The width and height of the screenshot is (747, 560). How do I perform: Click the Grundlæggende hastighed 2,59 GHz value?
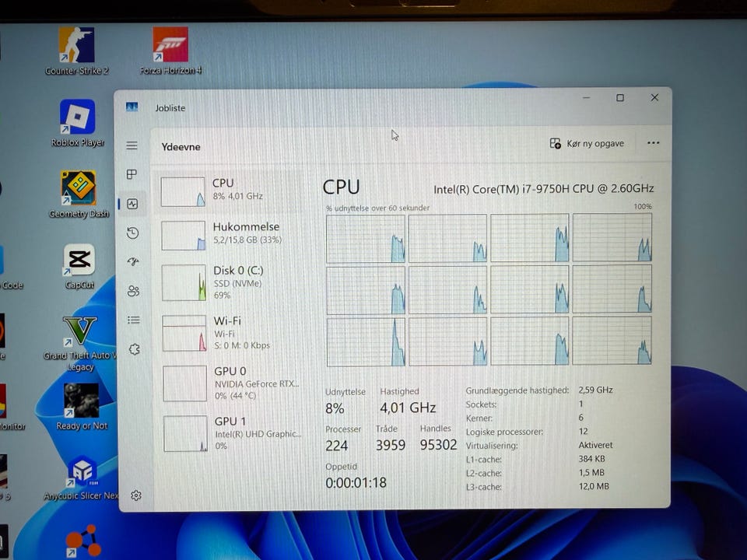595,390
